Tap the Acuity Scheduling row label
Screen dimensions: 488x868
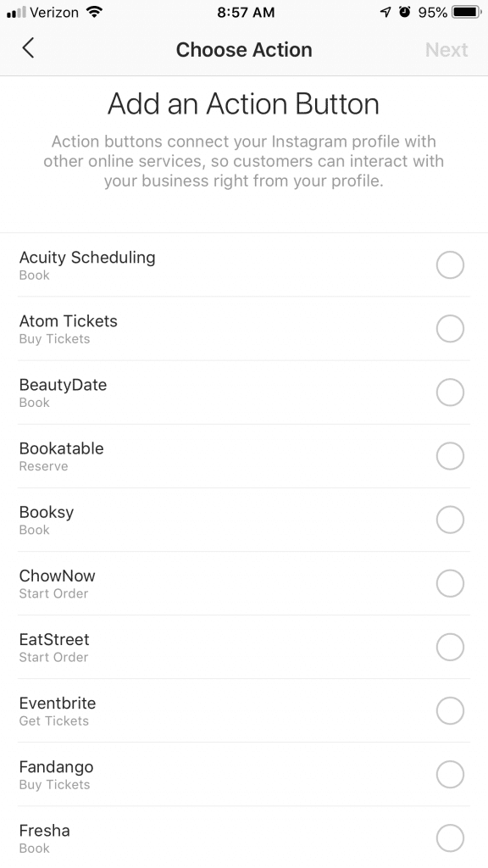tap(87, 258)
